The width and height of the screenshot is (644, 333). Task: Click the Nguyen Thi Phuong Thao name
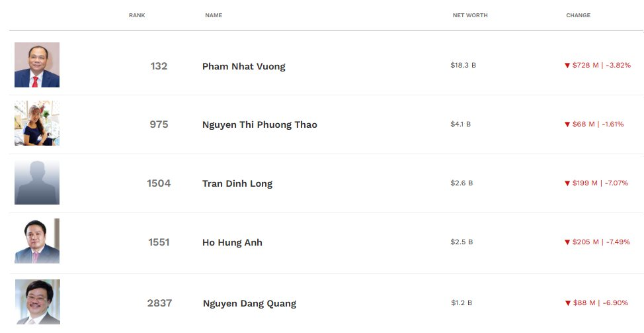tap(259, 125)
